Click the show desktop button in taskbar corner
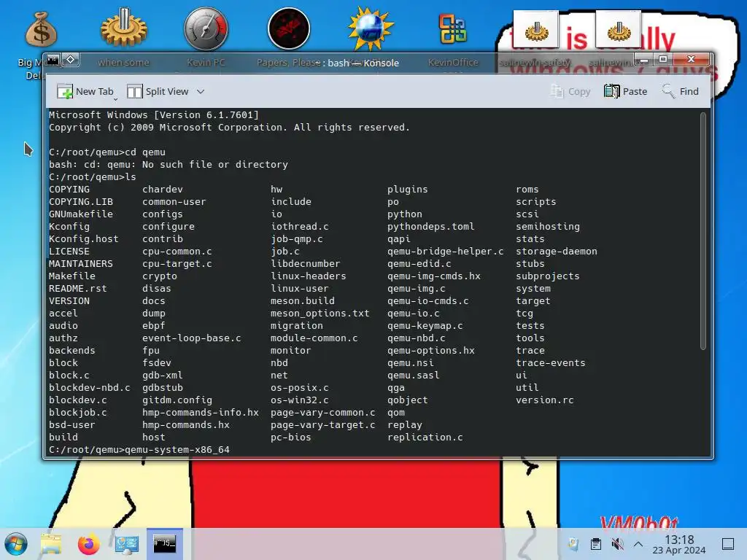747x560 pixels. (728, 544)
